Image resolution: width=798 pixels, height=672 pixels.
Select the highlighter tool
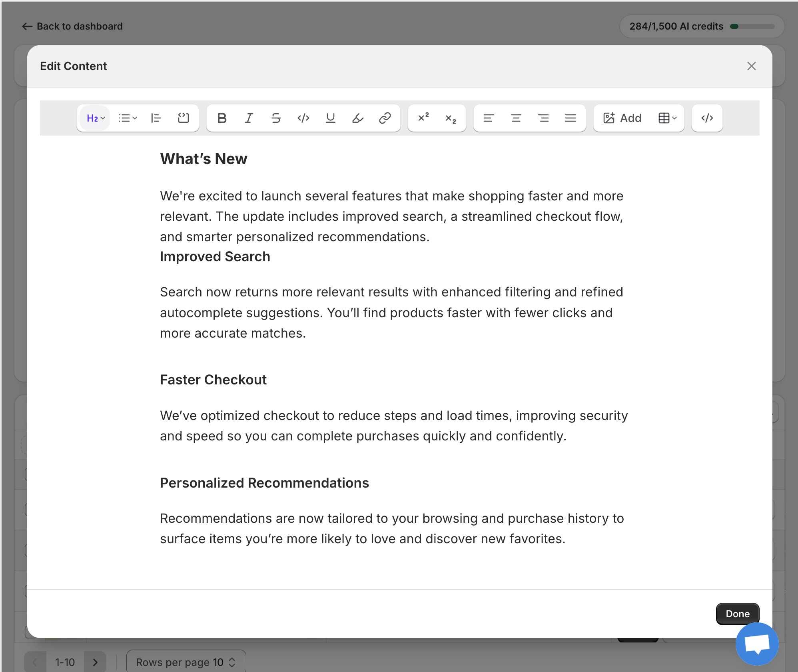(358, 118)
